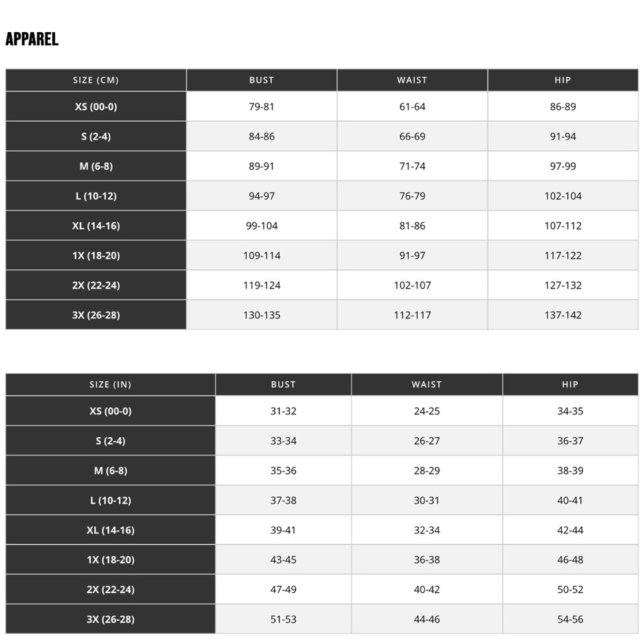Select hip value 137-142 for 3X

point(563,315)
